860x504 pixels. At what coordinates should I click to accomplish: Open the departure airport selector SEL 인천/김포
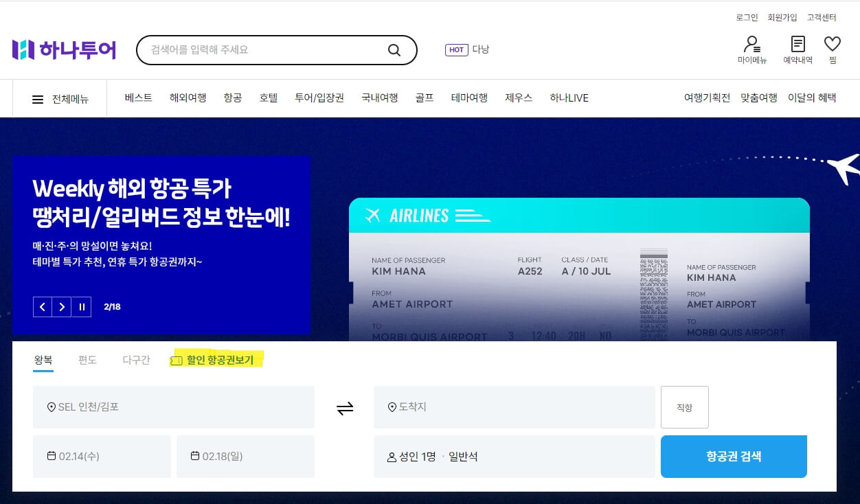click(x=174, y=406)
